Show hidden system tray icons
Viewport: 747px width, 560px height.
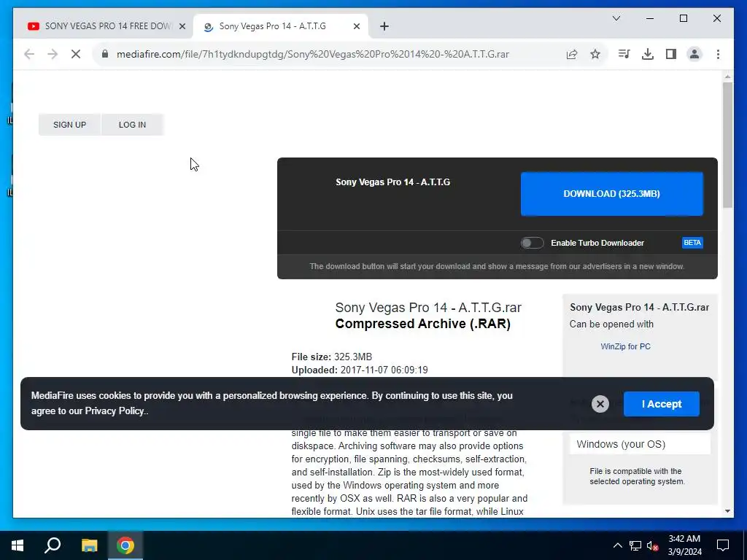click(x=617, y=545)
